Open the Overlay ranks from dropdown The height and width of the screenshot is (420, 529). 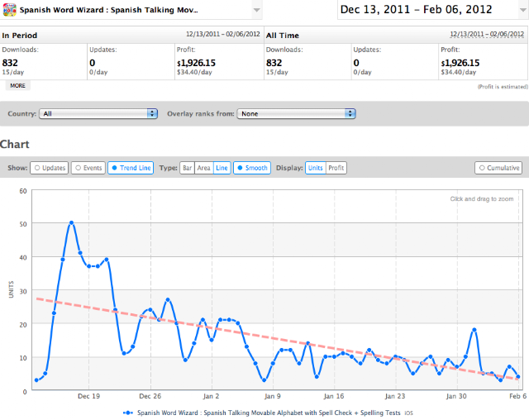296,114
